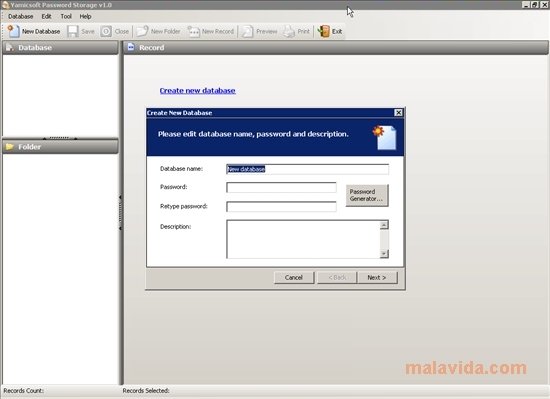
Task: Click the Database panel header icon
Action: [9, 47]
